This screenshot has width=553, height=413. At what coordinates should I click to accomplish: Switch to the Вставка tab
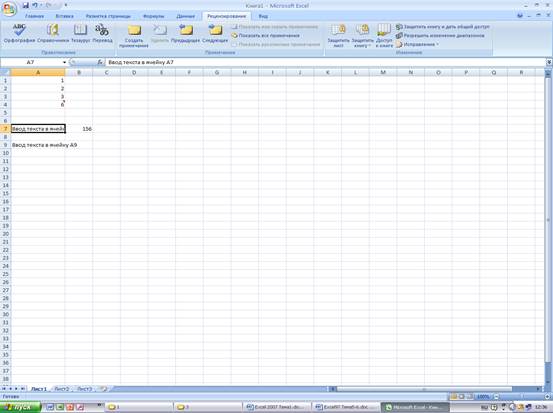coord(65,16)
